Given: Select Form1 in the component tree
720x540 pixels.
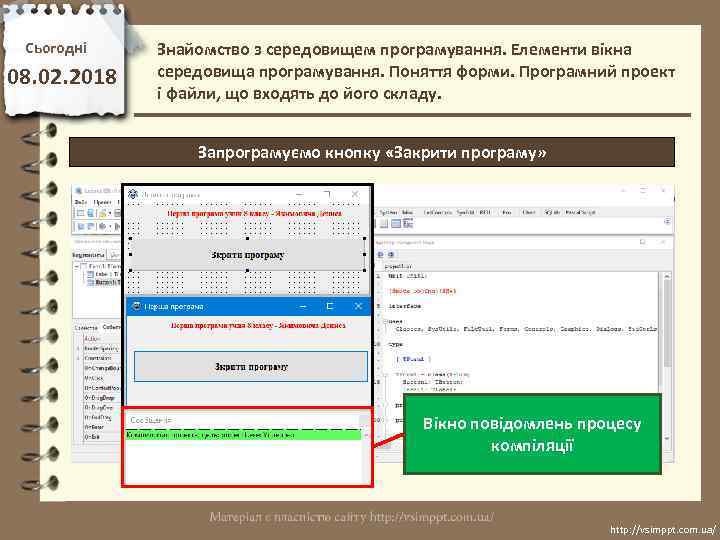Looking at the screenshot, I should pyautogui.click(x=103, y=266).
